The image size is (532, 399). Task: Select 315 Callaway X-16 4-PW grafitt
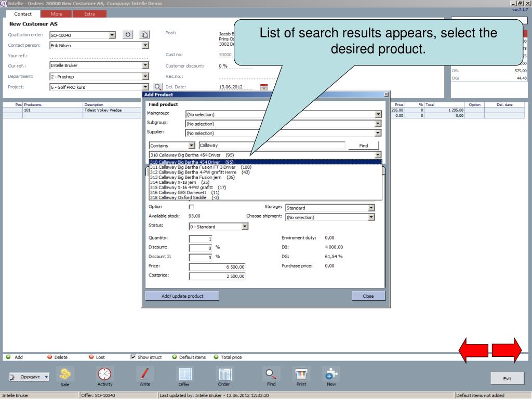point(265,187)
